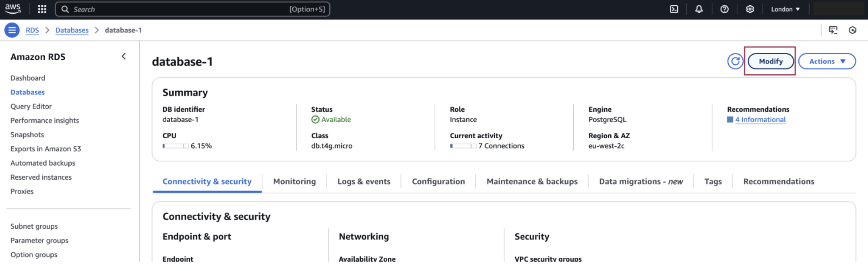Open Query Editor in the sidebar

(31, 106)
